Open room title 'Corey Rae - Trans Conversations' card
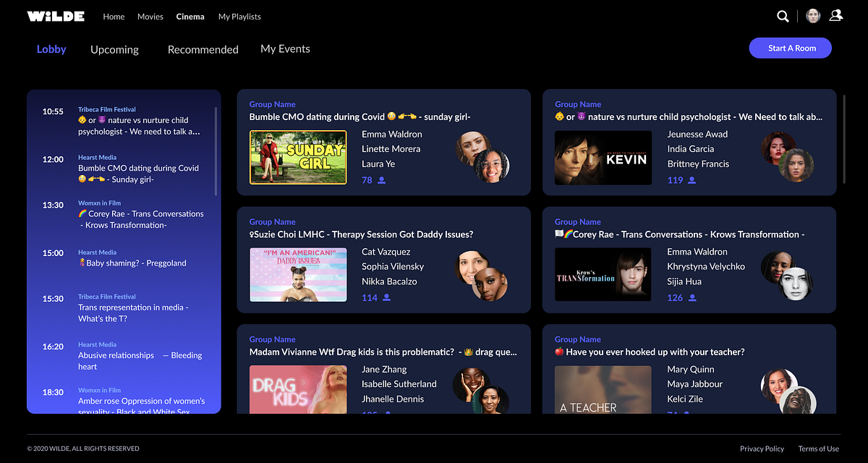868x463 pixels. [x=679, y=234]
